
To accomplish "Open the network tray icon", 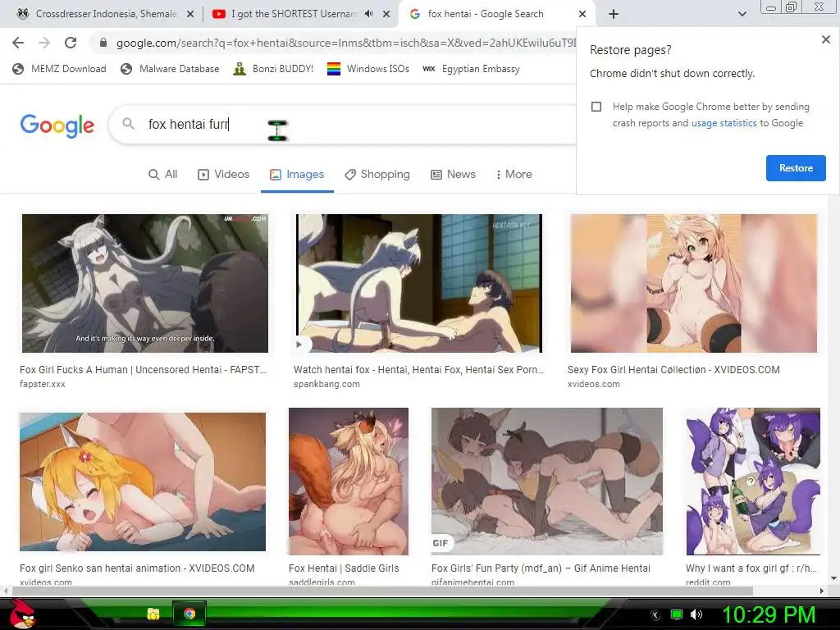I will coord(677,615).
